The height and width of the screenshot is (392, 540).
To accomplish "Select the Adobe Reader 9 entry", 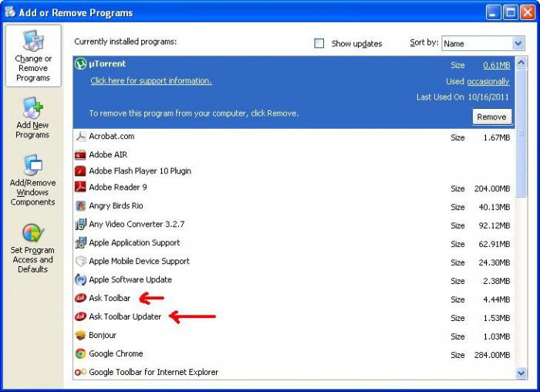I will pyautogui.click(x=293, y=188).
